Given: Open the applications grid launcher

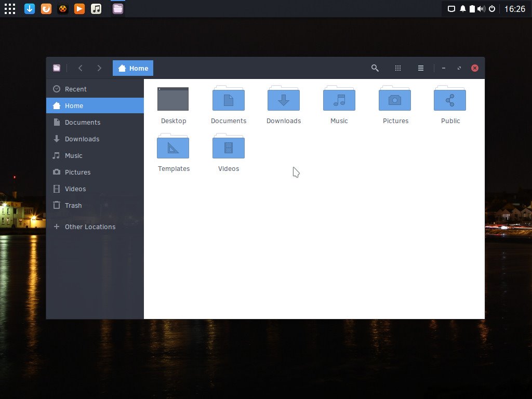Looking at the screenshot, I should [x=10, y=9].
